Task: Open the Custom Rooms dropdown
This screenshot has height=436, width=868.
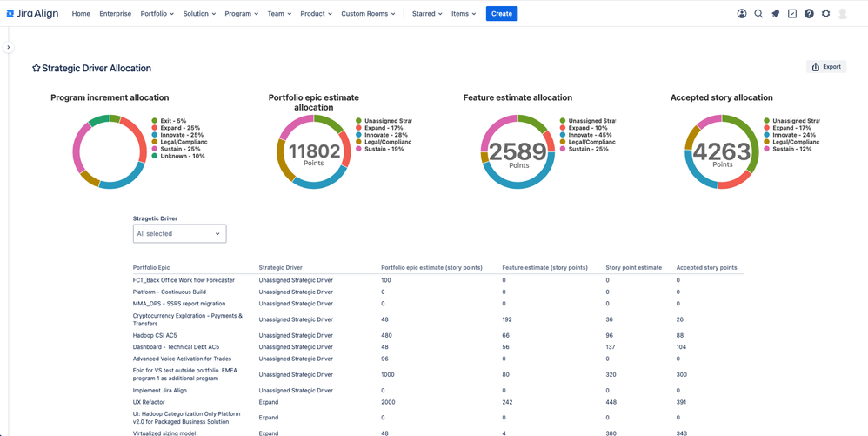Action: tap(368, 14)
